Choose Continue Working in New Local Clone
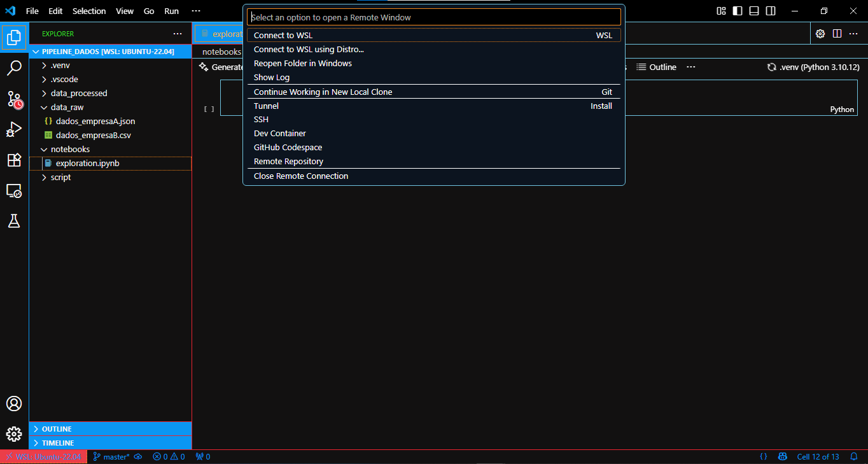The image size is (868, 464). (433, 92)
